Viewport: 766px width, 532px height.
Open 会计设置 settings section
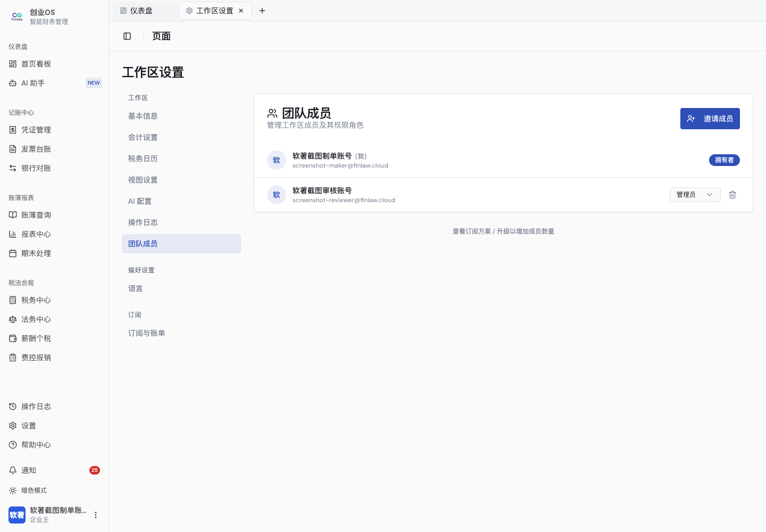tap(181, 137)
